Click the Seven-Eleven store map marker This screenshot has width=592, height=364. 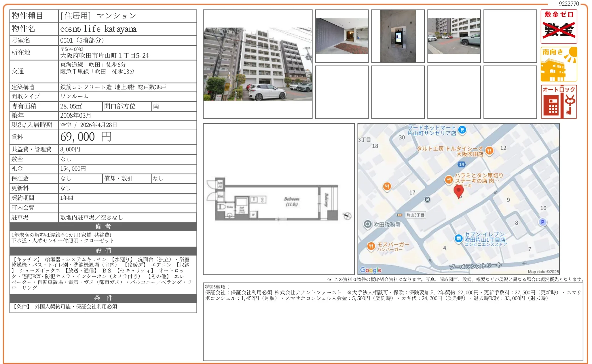[x=458, y=238]
